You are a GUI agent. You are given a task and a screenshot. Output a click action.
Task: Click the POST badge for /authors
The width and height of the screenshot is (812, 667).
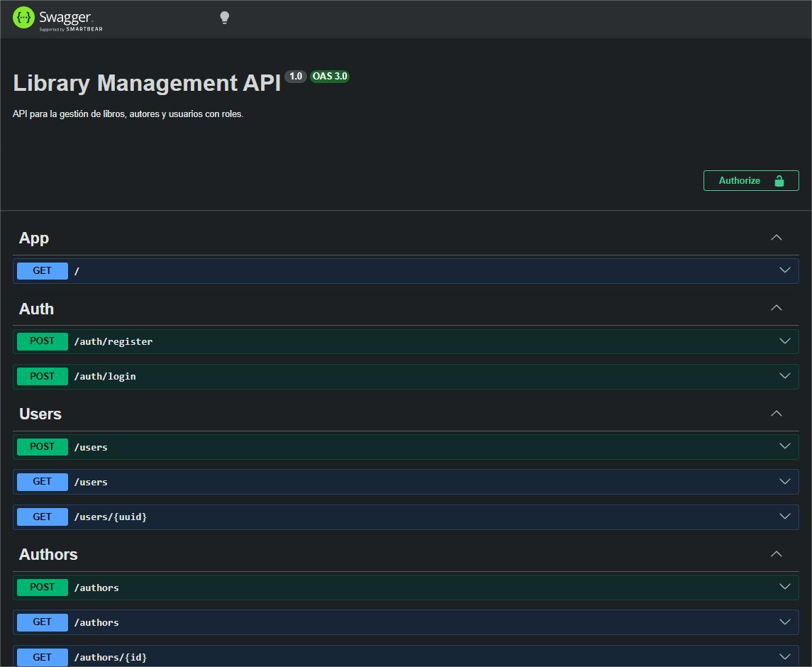click(43, 588)
